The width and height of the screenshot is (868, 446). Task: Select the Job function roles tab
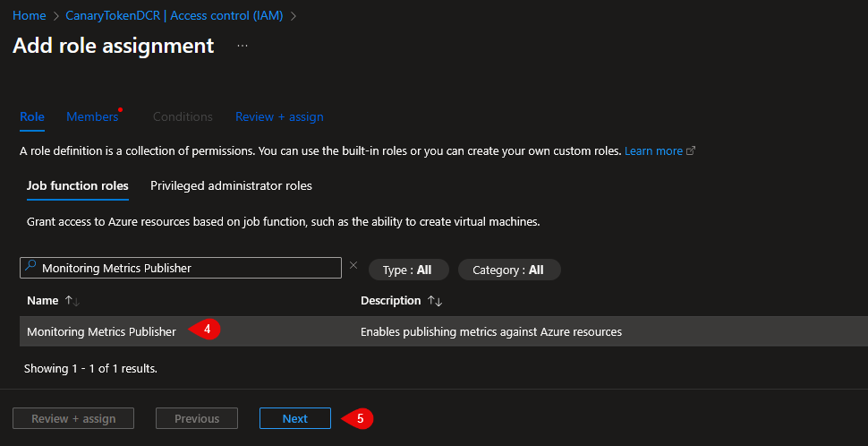point(78,185)
